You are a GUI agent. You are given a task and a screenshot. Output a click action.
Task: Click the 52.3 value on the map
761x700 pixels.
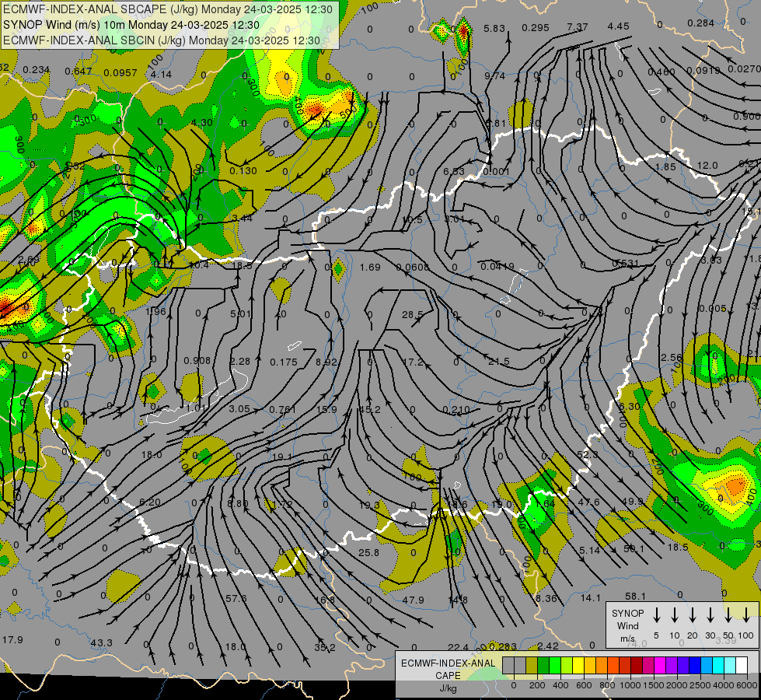coord(587,455)
